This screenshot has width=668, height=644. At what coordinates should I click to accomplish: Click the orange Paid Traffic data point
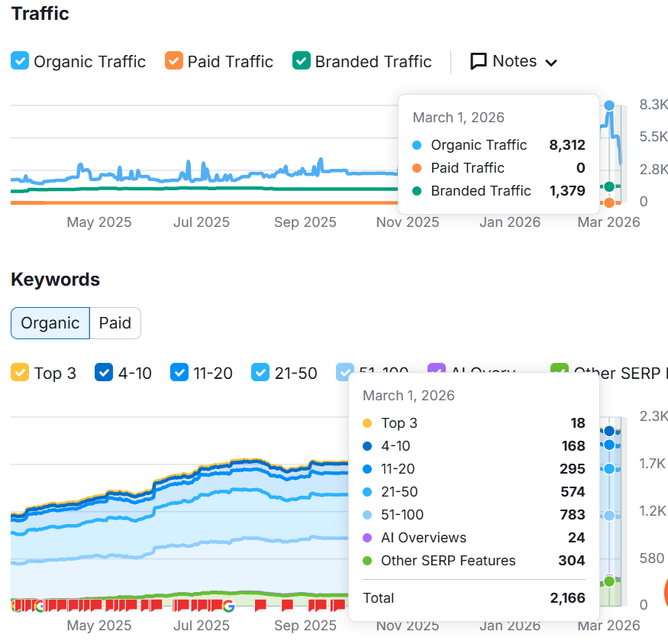[x=609, y=202]
